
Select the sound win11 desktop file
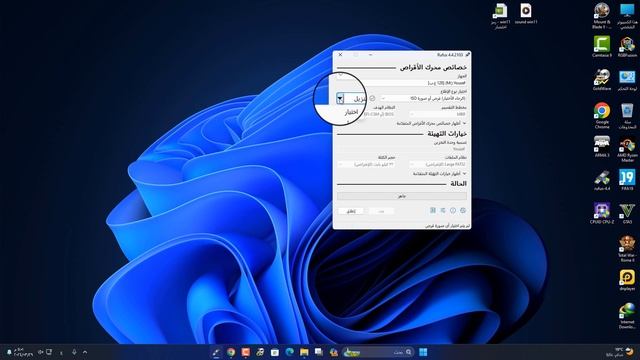pyautogui.click(x=526, y=13)
